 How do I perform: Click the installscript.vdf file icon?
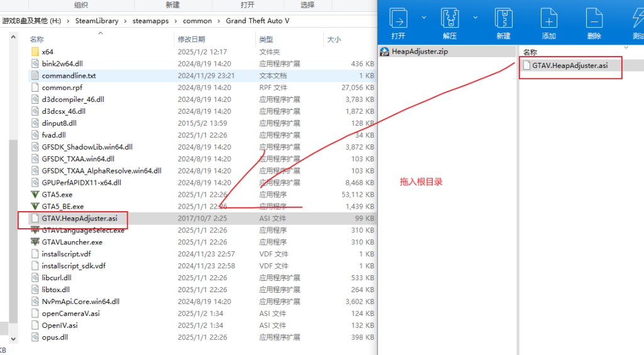pos(35,254)
